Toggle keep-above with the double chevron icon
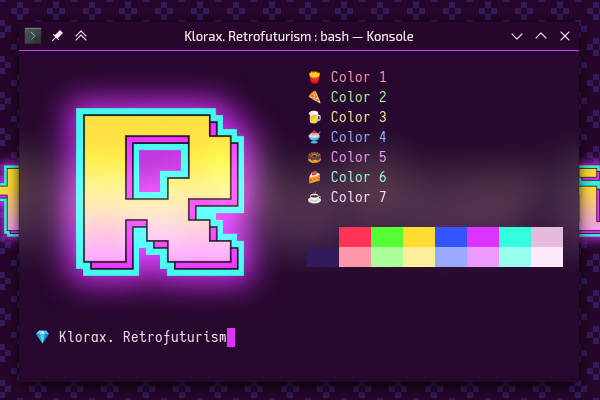Image resolution: width=600 pixels, height=400 pixels. pyautogui.click(x=81, y=36)
